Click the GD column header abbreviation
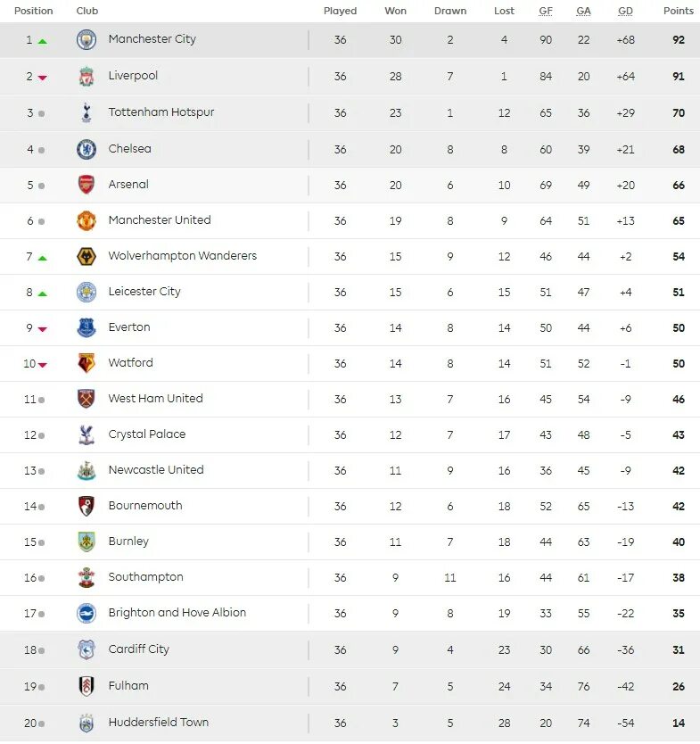 click(625, 11)
